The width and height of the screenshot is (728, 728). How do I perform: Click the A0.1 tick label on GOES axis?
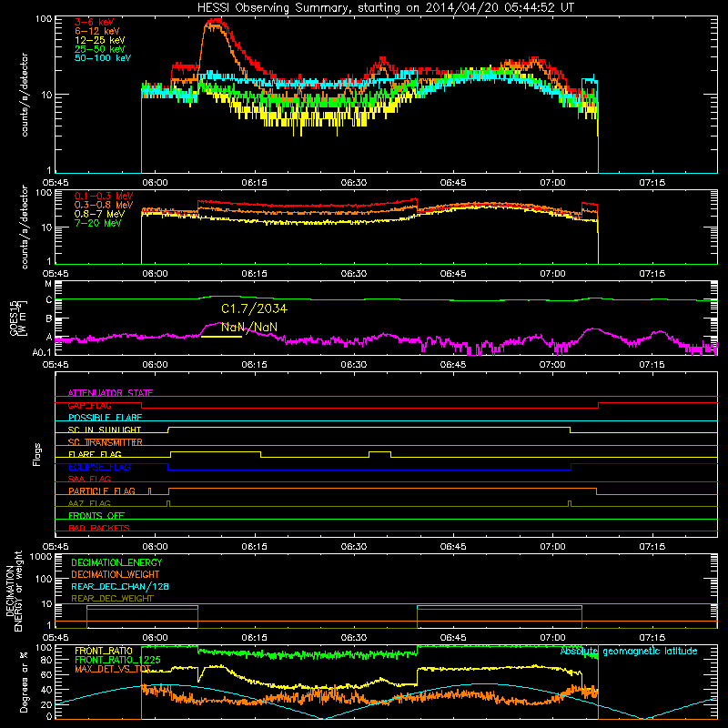(x=42, y=353)
